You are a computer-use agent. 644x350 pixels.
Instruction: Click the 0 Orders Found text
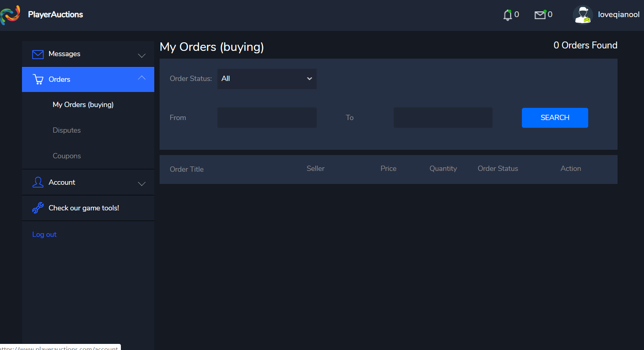click(x=585, y=45)
